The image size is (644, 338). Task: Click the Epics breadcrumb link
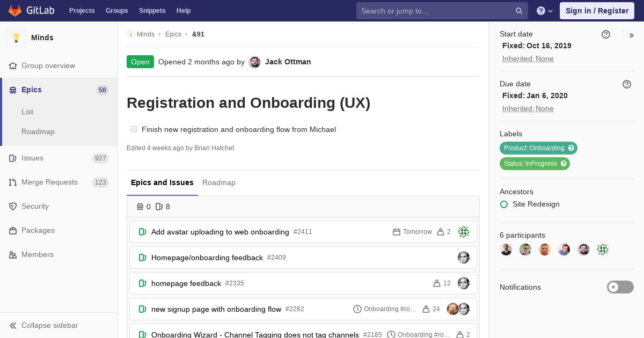point(173,34)
